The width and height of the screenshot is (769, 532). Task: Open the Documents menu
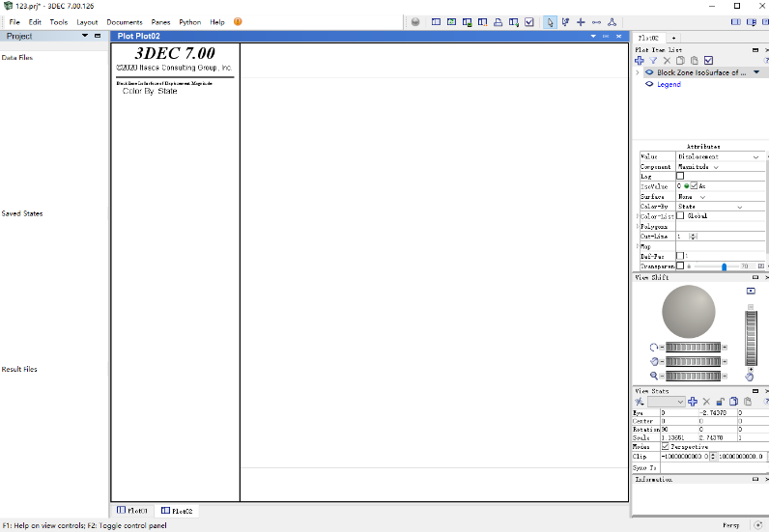click(x=124, y=21)
